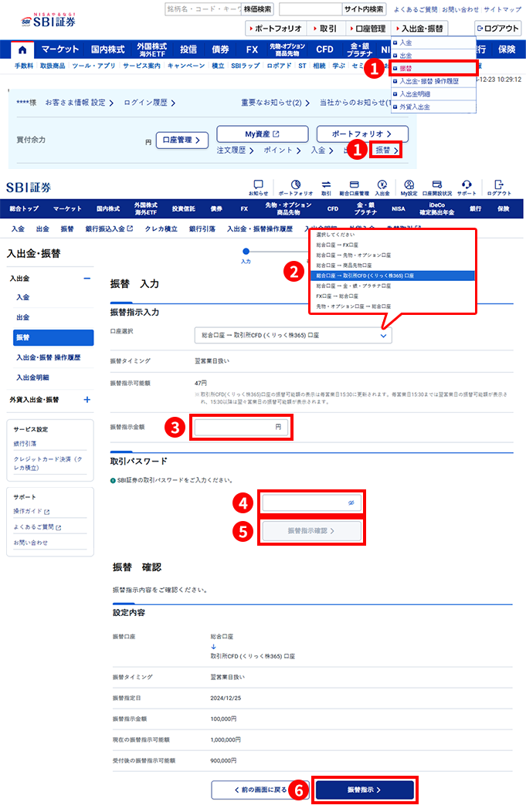Screen dimensions: 526x812
Task: Open 国内株式 tab in top nav
Action: tap(108, 49)
